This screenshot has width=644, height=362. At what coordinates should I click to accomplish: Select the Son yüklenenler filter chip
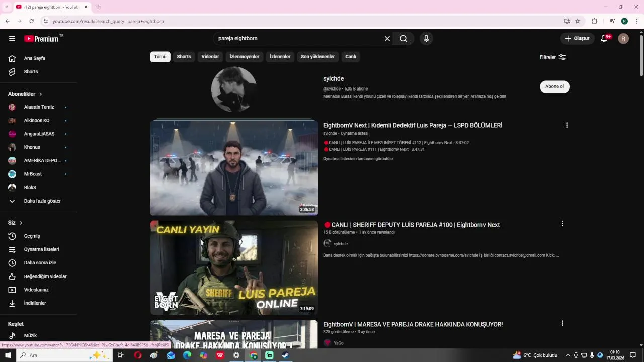[318, 57]
